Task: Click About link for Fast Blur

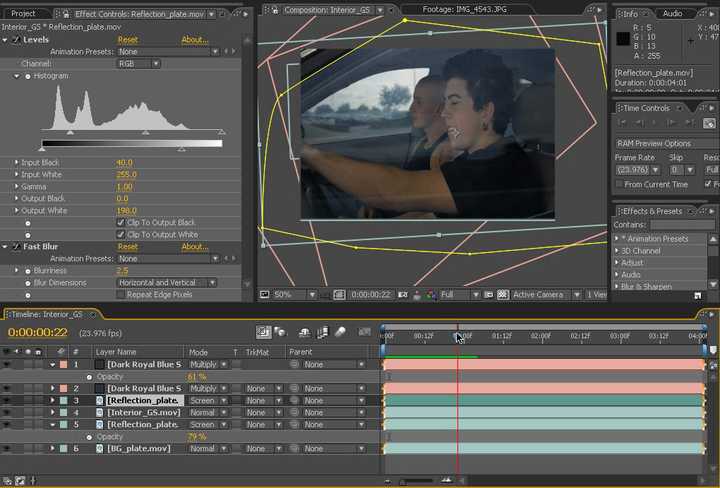Action: point(195,246)
